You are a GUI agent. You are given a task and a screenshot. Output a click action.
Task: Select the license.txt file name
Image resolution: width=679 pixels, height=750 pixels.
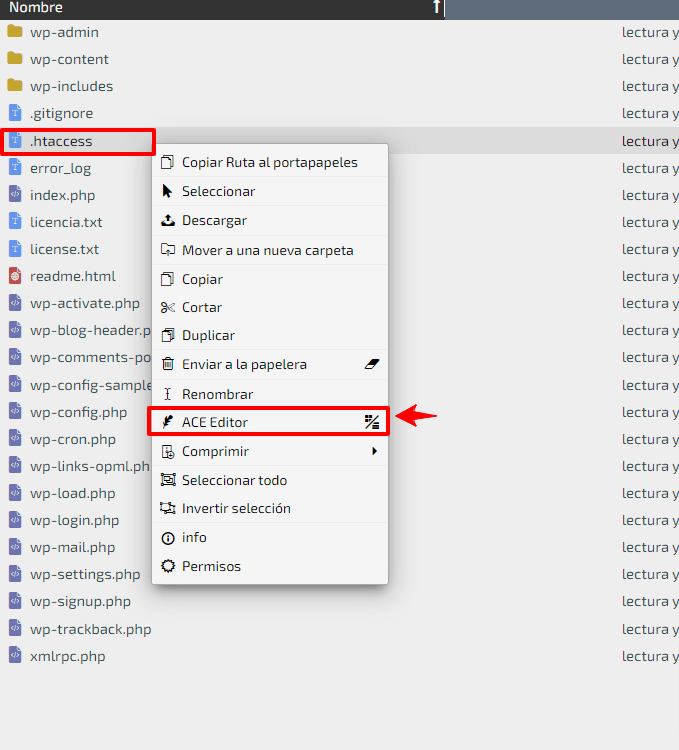point(64,249)
